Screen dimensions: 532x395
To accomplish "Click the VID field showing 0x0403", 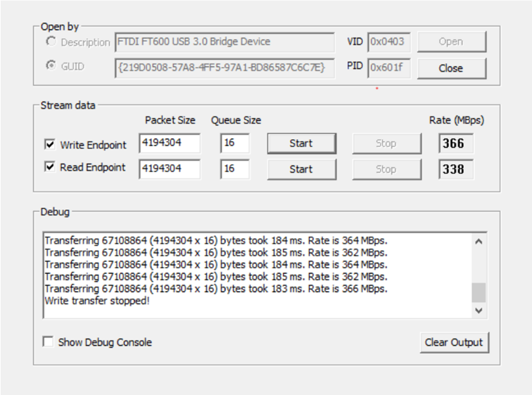I will (x=389, y=42).
